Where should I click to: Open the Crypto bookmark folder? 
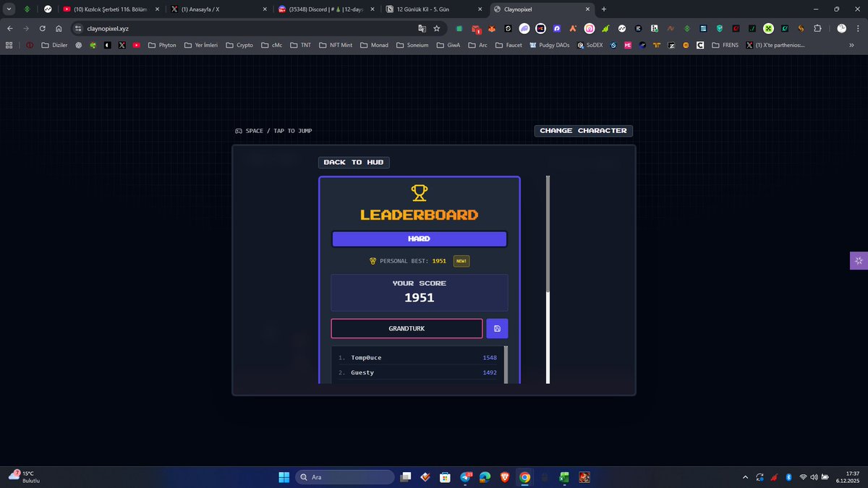tap(239, 45)
